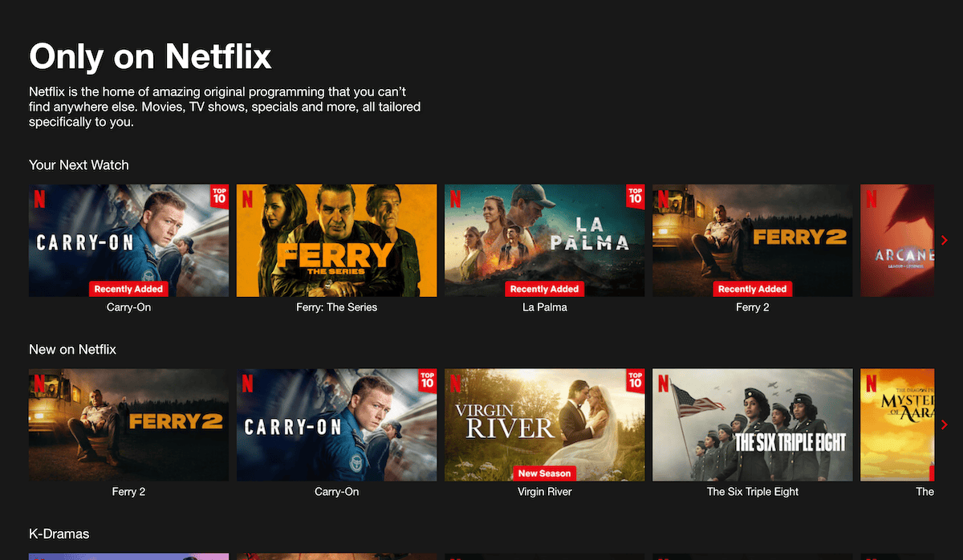963x560 pixels.
Task: Click the "Only on Netflix" page title
Action: (x=151, y=56)
